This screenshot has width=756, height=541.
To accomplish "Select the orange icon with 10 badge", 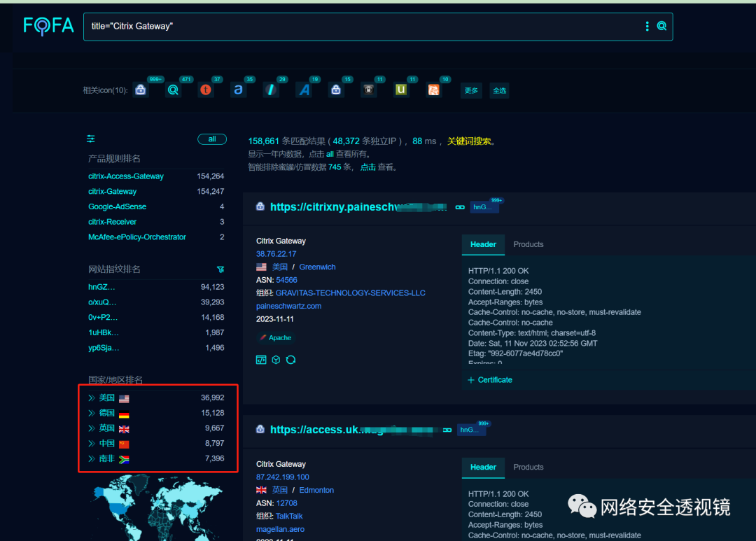I will click(433, 90).
